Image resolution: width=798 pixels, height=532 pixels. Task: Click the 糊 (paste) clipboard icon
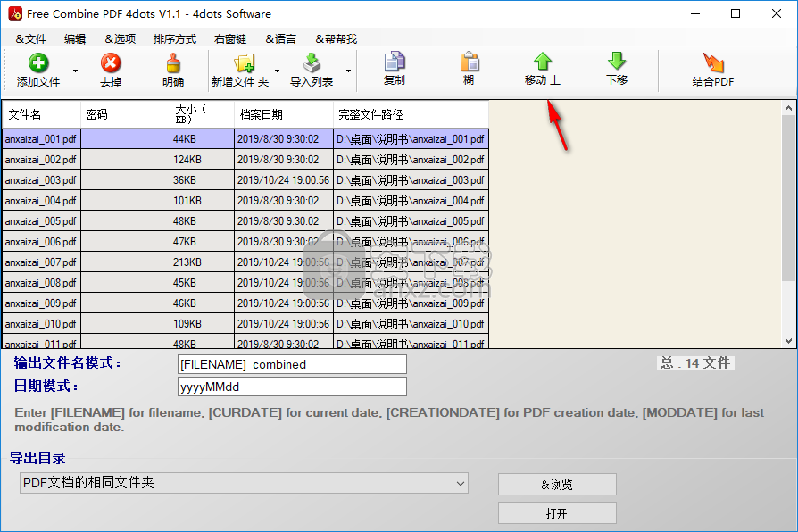pos(470,61)
